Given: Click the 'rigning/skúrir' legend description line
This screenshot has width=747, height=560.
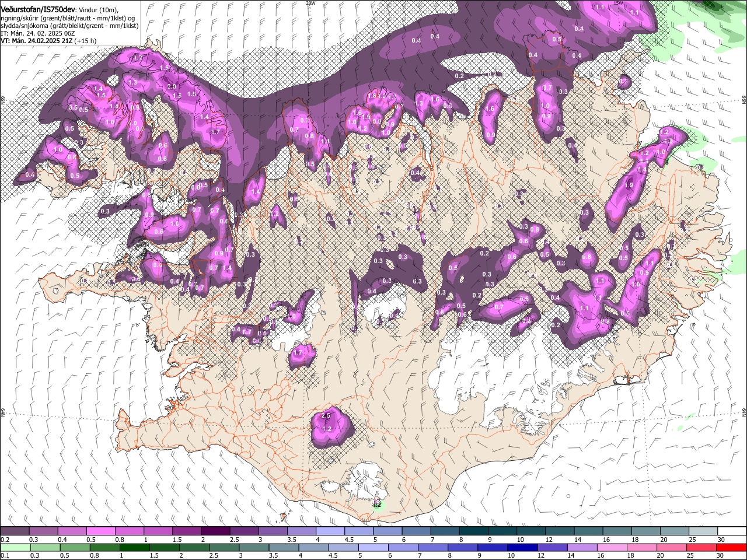Looking at the screenshot, I should click(x=69, y=18).
